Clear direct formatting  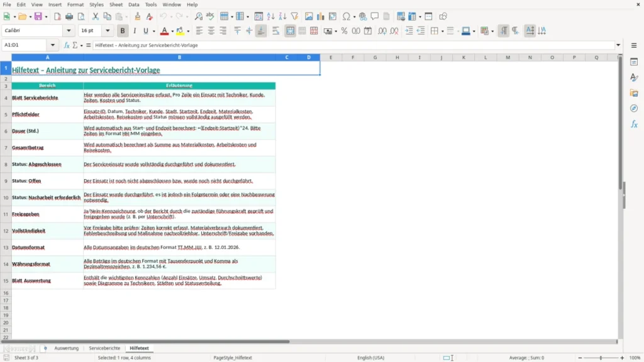click(x=150, y=16)
